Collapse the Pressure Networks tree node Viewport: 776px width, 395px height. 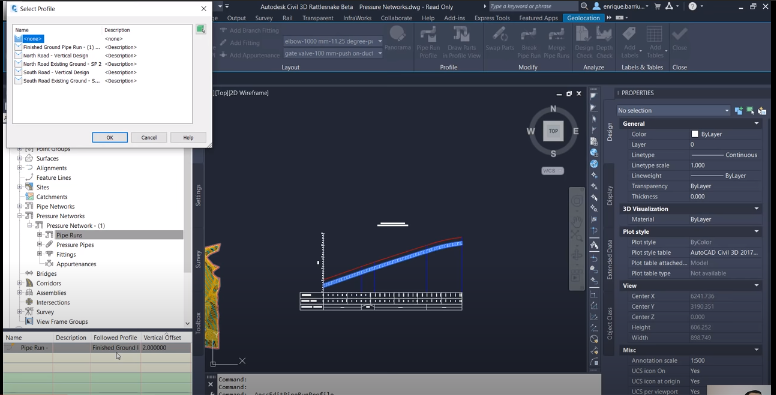click(20, 216)
